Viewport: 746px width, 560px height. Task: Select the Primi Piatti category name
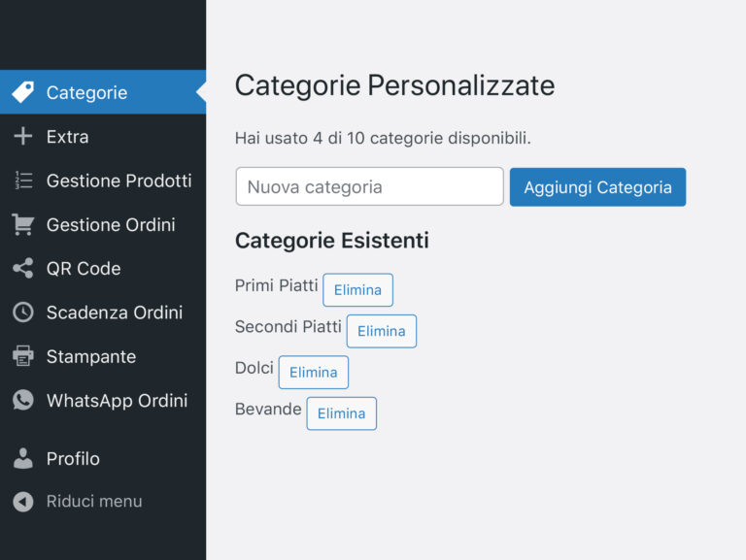click(x=277, y=285)
